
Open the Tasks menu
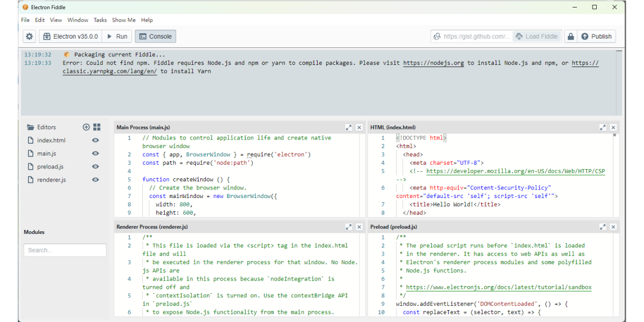(x=100, y=20)
